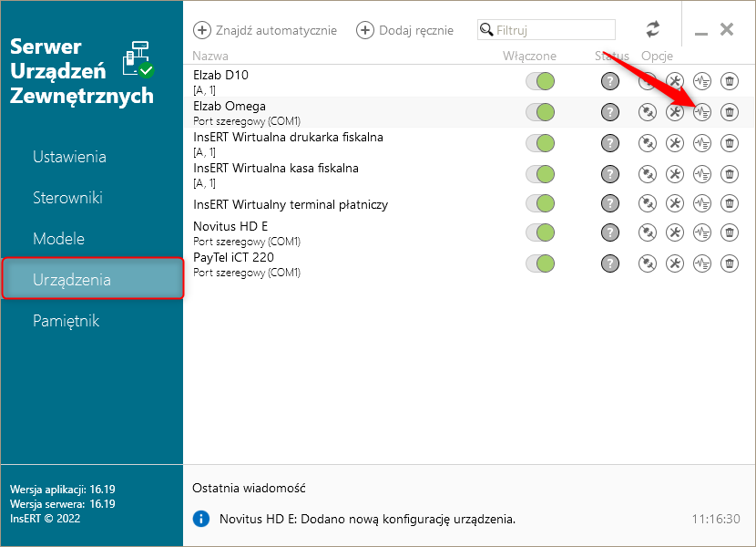Click the 11:16:30 message timestamp
This screenshot has height=547, width=756.
[x=716, y=519]
